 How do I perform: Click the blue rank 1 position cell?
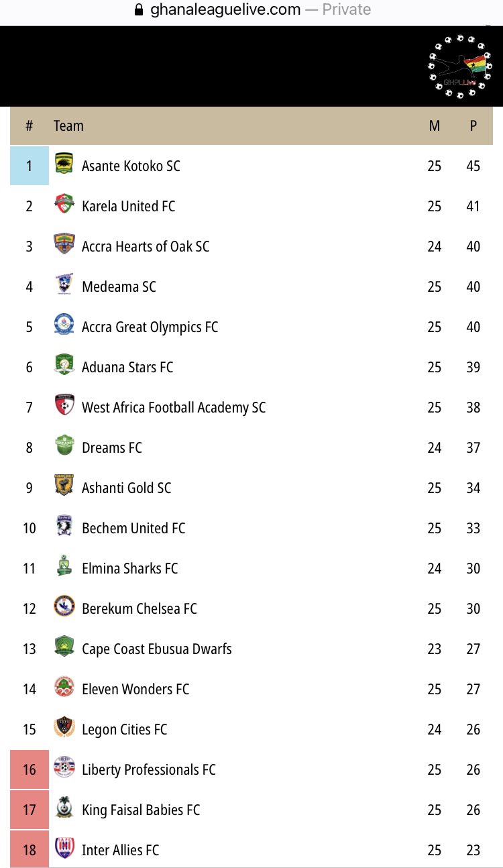pos(30,166)
